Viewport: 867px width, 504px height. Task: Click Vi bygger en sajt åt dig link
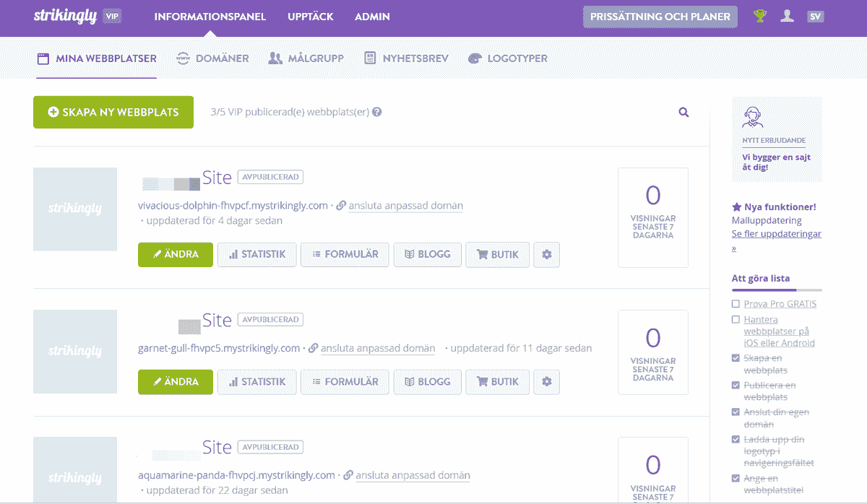(x=776, y=162)
